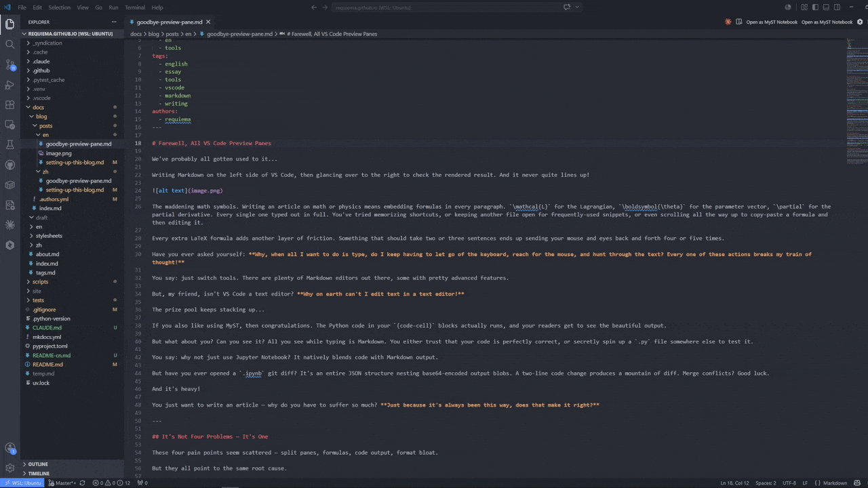Open the chat dropdown arrow in title bar
The height and width of the screenshot is (488, 868).
click(577, 7)
